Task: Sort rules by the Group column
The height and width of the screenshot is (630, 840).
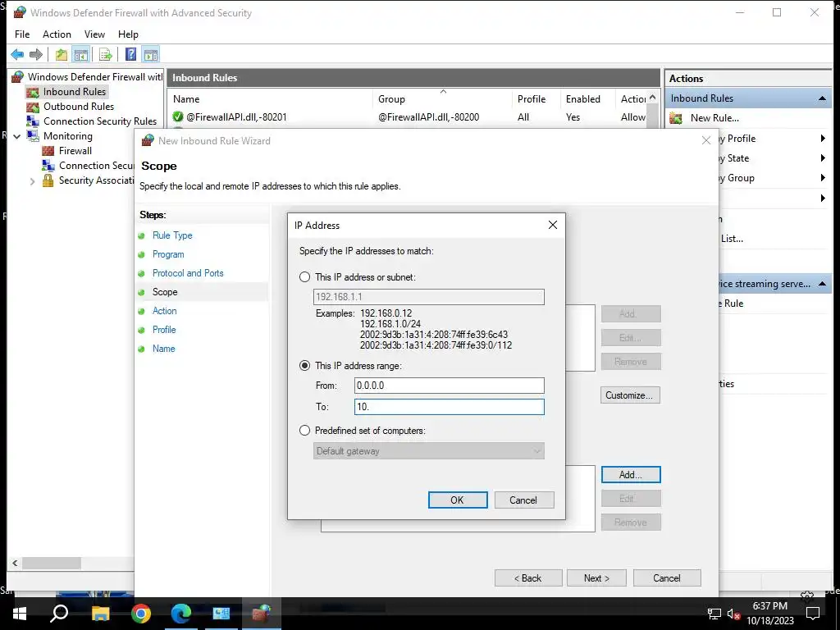Action: point(442,99)
